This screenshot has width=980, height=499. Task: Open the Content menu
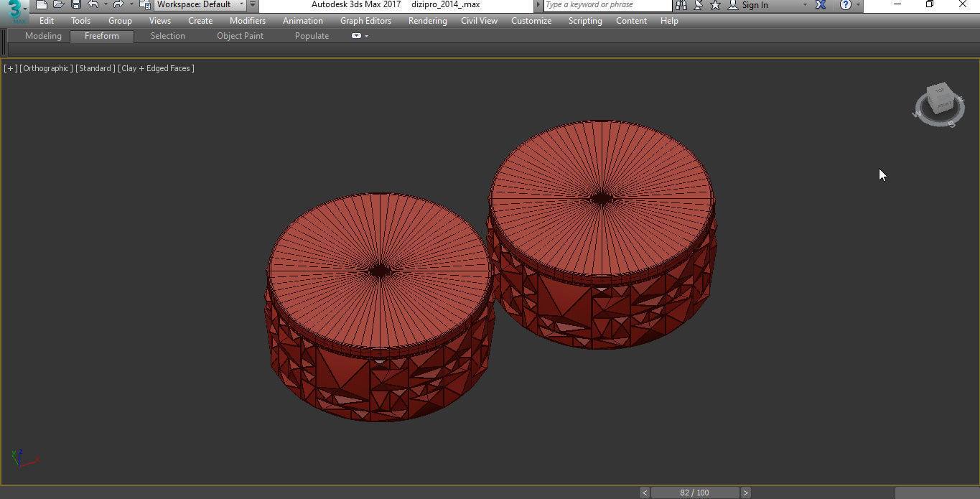(631, 21)
